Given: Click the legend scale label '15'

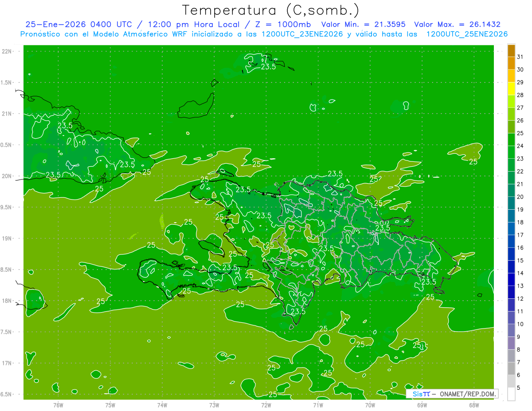Looking at the screenshot, I should (x=520, y=260).
